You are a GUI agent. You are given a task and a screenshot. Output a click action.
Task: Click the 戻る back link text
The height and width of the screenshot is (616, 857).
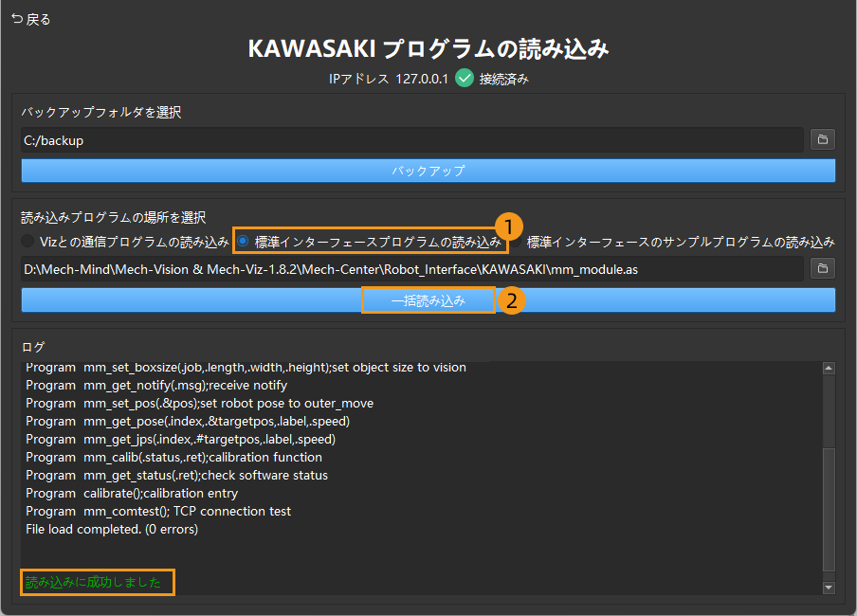tap(38, 20)
